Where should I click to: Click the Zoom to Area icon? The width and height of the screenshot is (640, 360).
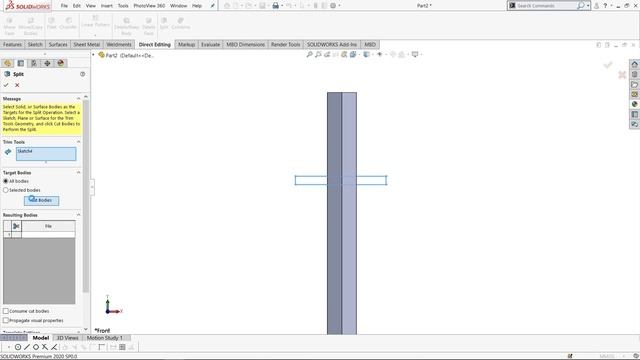pyautogui.click(x=318, y=54)
